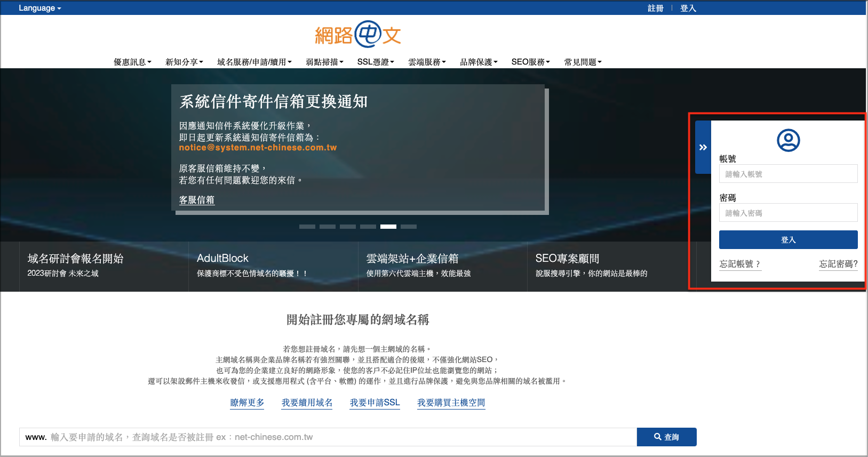The image size is (868, 457).
Task: Expand the 域名服務/申請/續用 menu
Action: click(x=254, y=62)
